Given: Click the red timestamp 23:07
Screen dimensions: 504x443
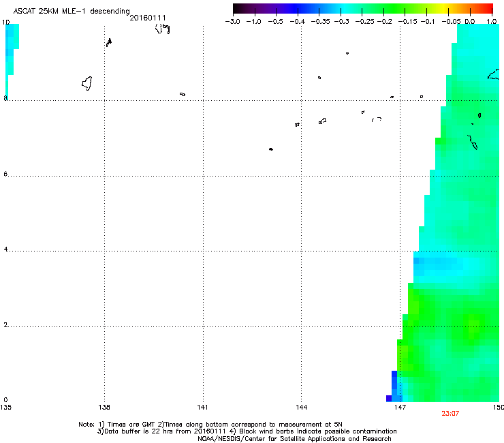Looking at the screenshot, I should pos(450,414).
